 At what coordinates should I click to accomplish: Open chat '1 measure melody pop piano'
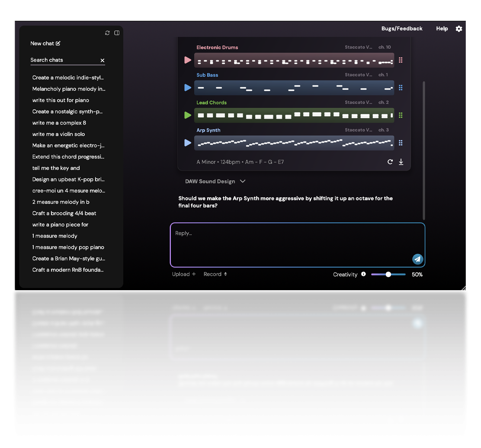click(x=68, y=247)
